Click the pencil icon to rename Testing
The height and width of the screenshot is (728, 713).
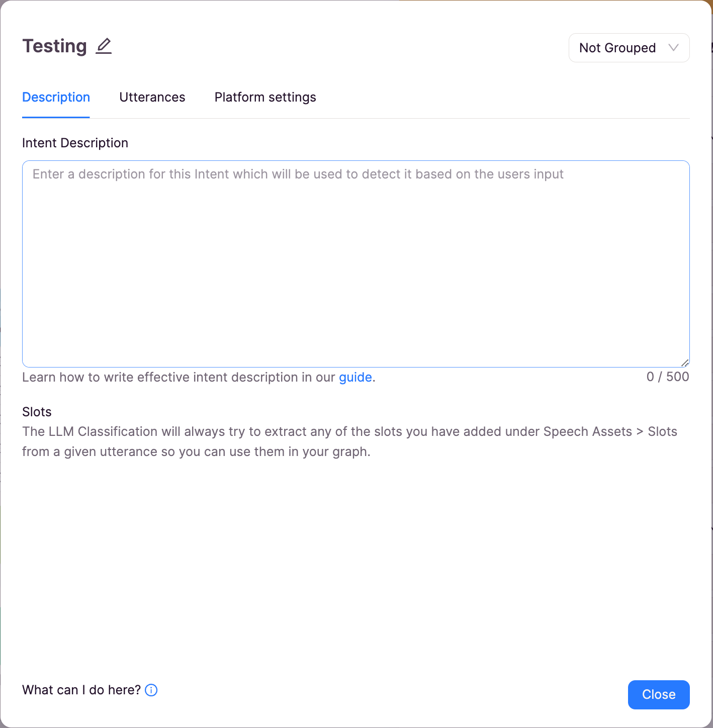(x=104, y=46)
